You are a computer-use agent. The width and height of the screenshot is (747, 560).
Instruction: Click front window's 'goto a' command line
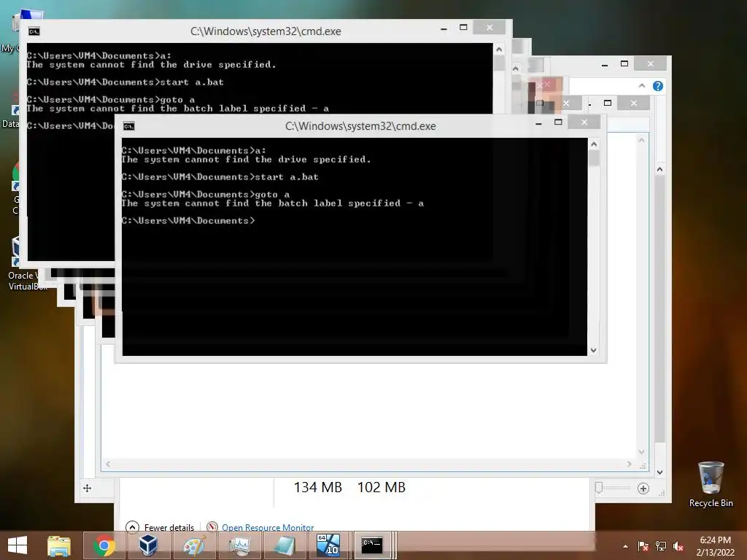[206, 194]
